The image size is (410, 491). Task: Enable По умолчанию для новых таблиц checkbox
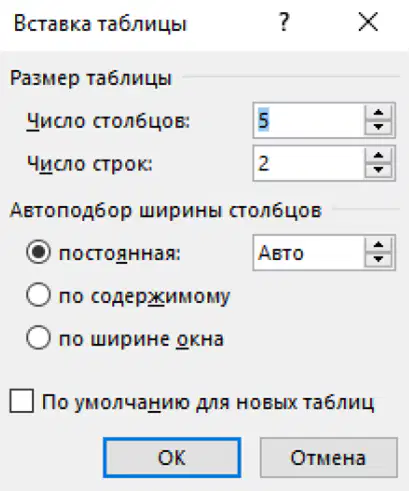22,401
